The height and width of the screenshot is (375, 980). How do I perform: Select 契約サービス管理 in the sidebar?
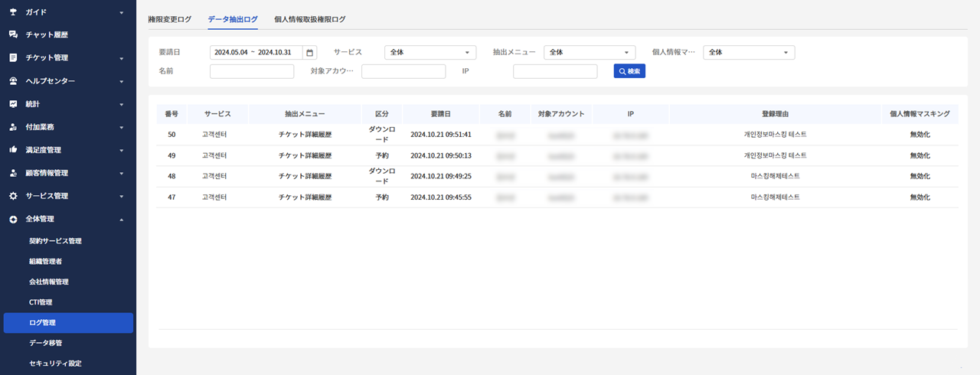pyautogui.click(x=55, y=241)
